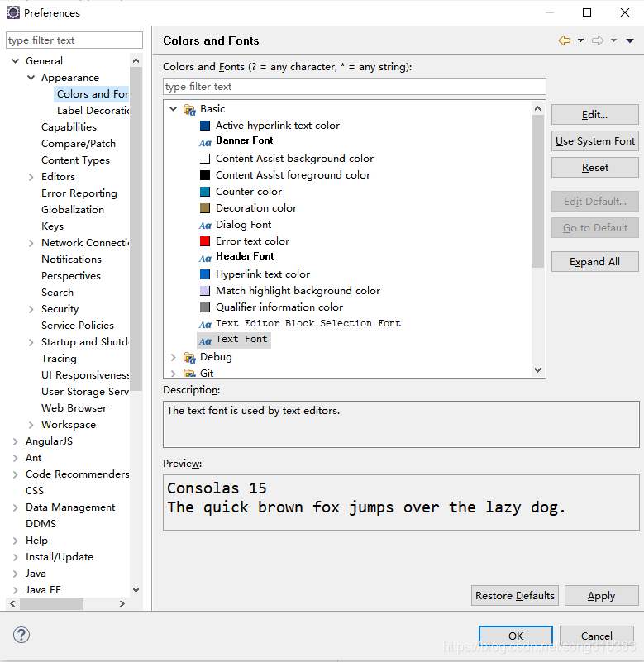Click the Apply button
The image size is (644, 662).
click(x=601, y=595)
